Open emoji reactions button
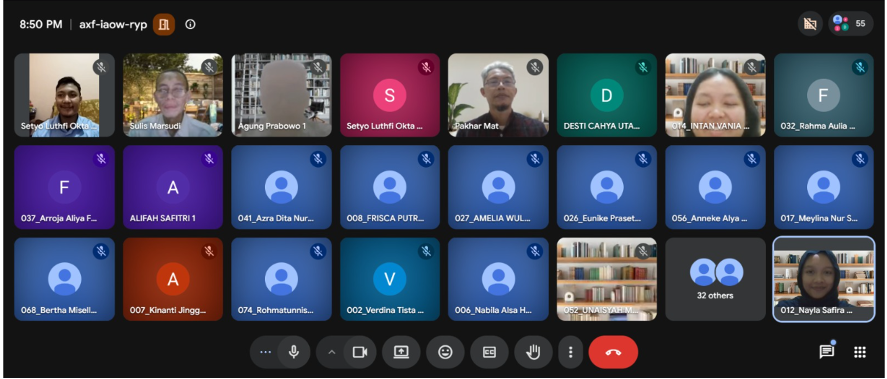The image size is (887, 379). tap(445, 352)
